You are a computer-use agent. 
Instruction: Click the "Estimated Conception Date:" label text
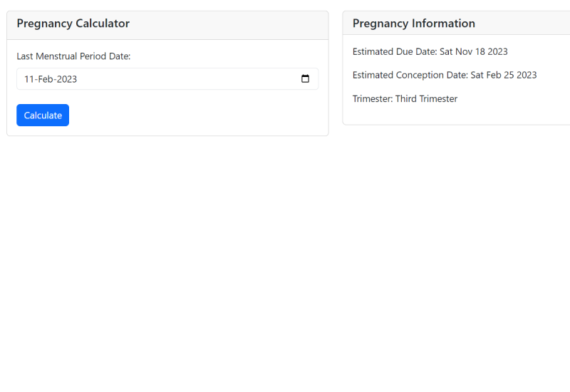pyautogui.click(x=410, y=76)
